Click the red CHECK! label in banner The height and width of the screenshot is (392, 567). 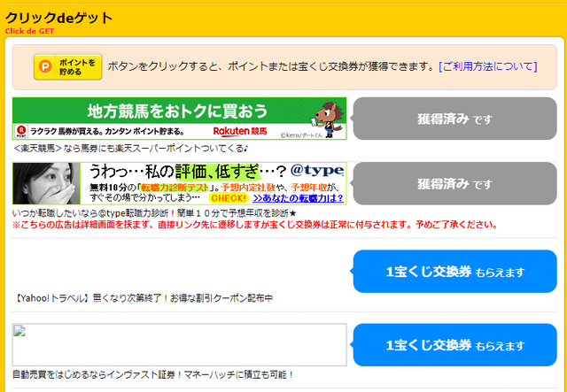click(228, 199)
